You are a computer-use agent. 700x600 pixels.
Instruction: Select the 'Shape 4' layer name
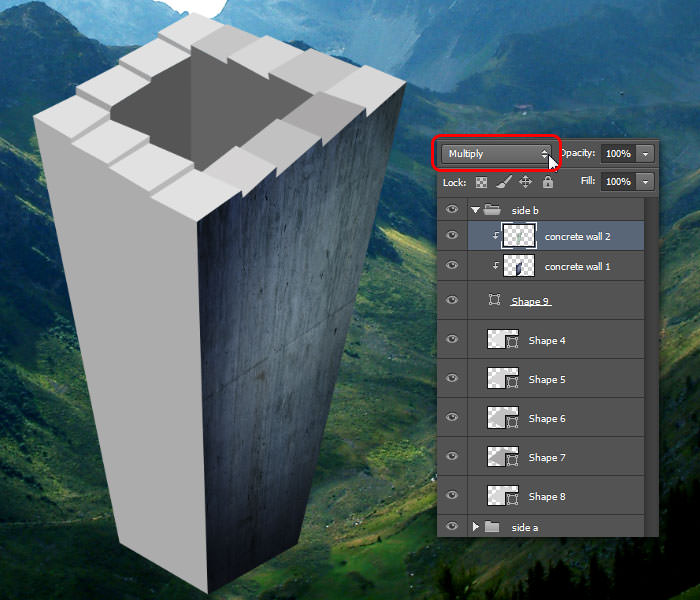click(547, 341)
